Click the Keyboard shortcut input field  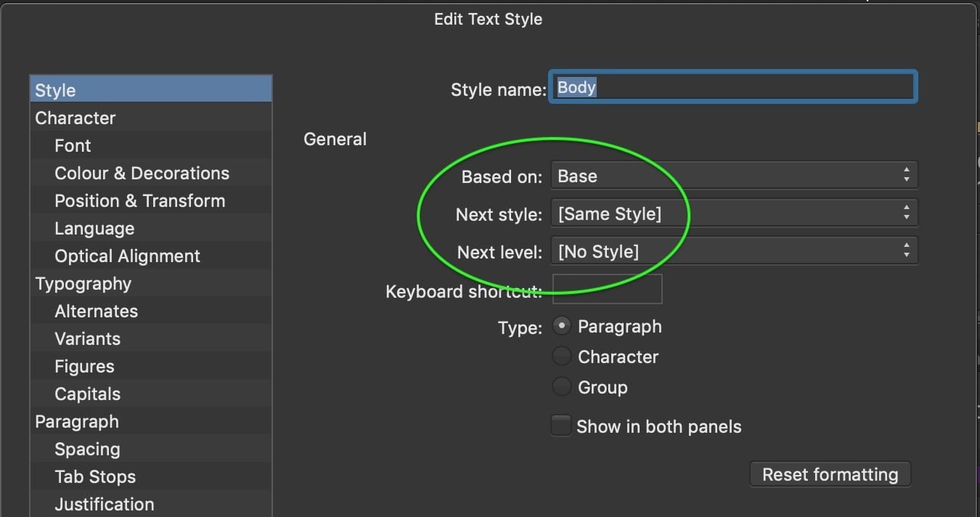pos(607,288)
